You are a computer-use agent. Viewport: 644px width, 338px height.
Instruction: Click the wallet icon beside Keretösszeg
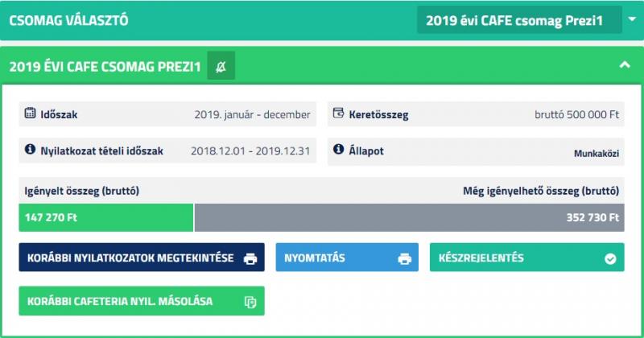click(338, 113)
